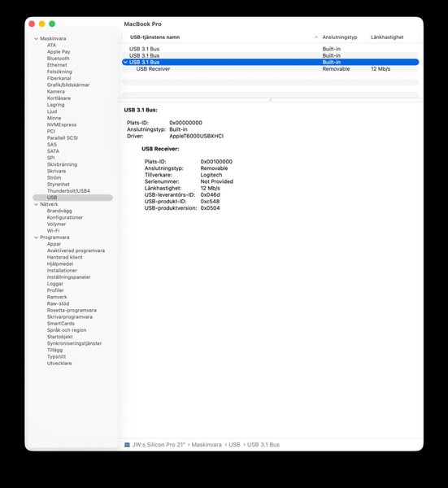Select Typsnitt in the sidebar
The width and height of the screenshot is (448, 488).
pyautogui.click(x=56, y=357)
